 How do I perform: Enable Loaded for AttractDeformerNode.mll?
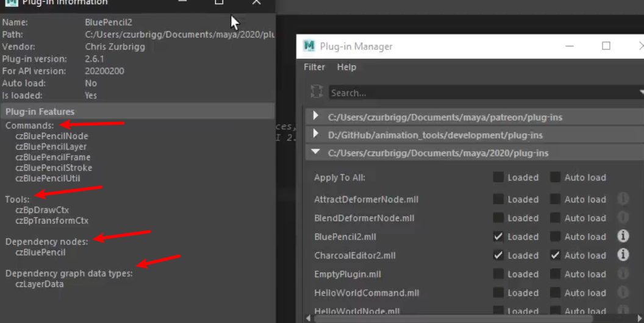(498, 199)
